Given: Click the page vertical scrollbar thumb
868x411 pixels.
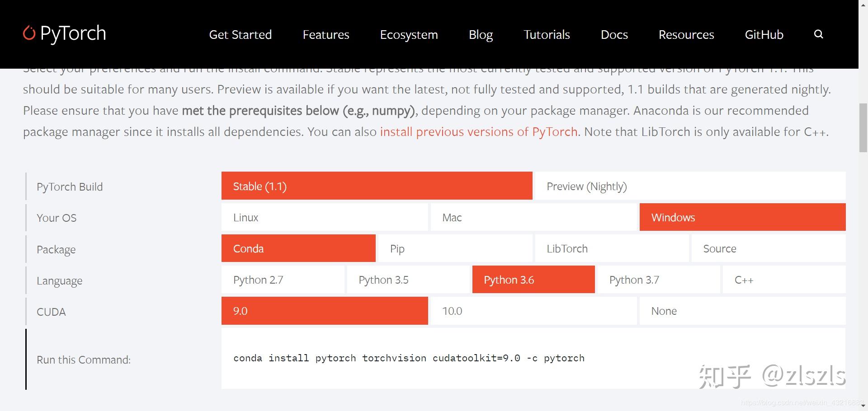Looking at the screenshot, I should click(863, 128).
